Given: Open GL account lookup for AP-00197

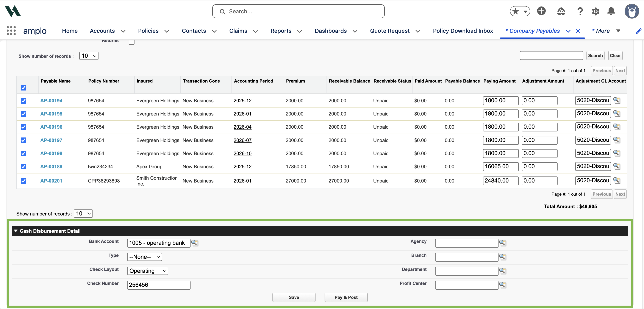Looking at the screenshot, I should [617, 140].
